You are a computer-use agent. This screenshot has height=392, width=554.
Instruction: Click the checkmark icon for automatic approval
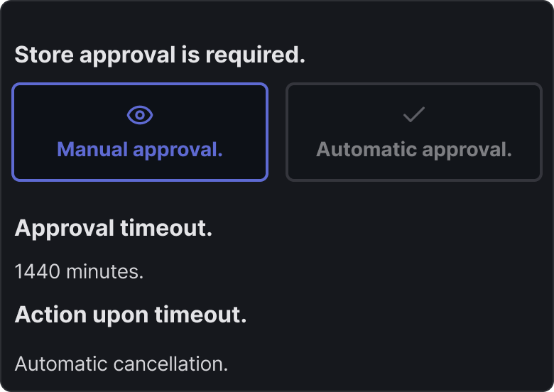coord(413,115)
